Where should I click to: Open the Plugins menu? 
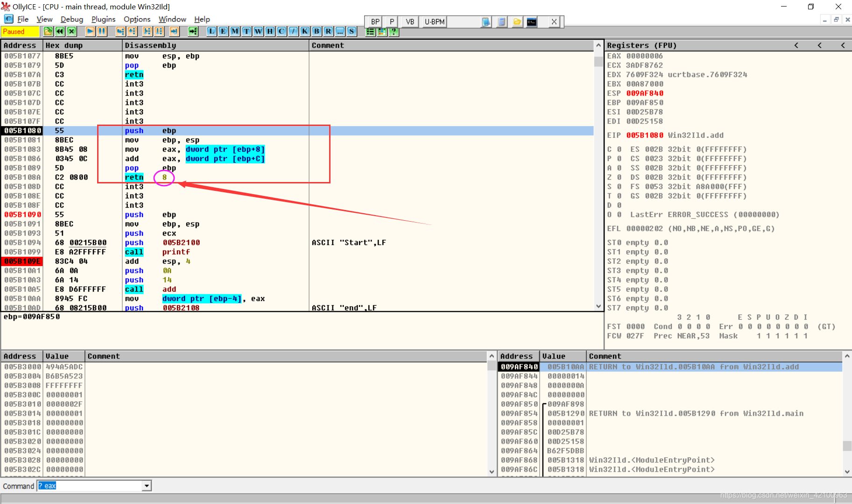tap(103, 19)
